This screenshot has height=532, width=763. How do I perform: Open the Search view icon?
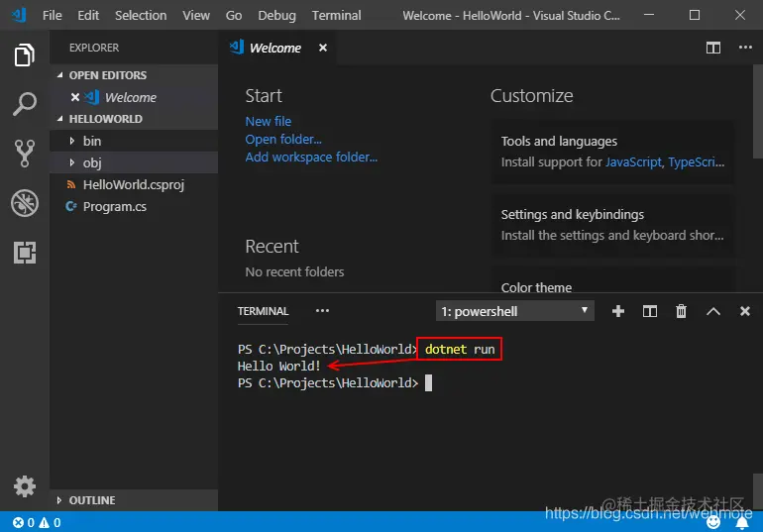pyautogui.click(x=25, y=104)
